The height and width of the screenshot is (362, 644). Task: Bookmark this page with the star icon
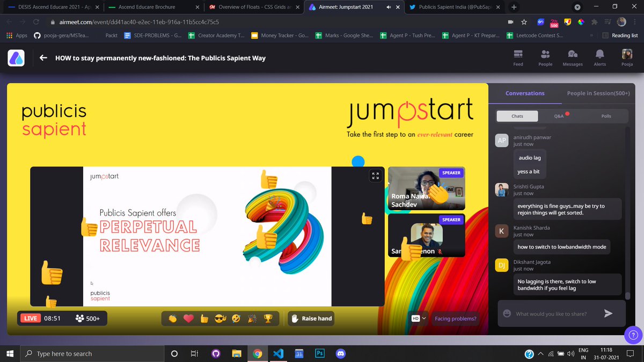[x=524, y=22]
